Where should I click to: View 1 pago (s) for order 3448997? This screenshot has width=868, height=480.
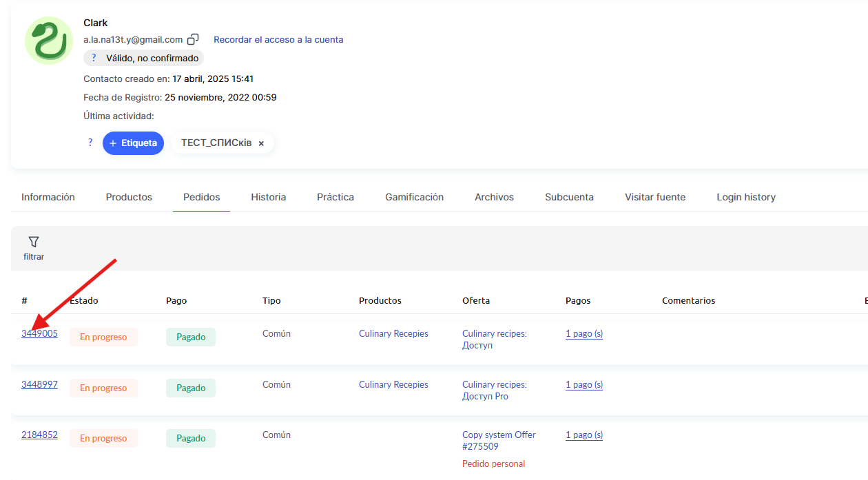coord(583,384)
